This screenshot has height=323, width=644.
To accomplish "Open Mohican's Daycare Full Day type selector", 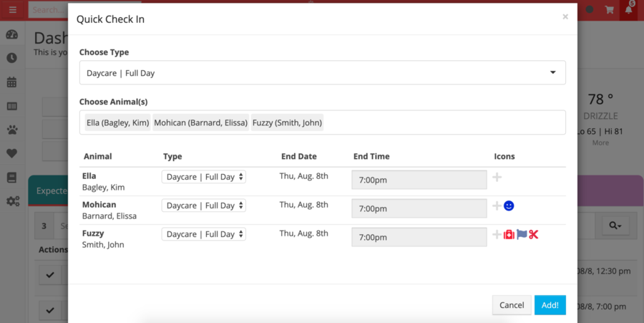I will [x=204, y=206].
